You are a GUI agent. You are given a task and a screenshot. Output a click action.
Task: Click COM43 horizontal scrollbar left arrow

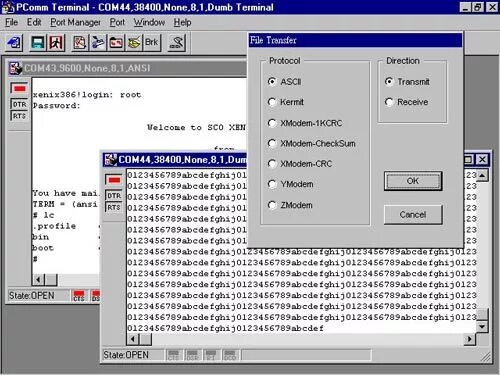pos(38,280)
